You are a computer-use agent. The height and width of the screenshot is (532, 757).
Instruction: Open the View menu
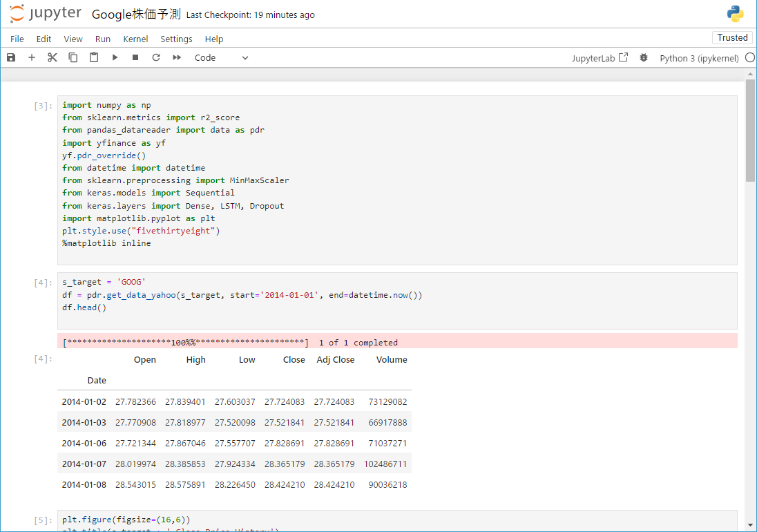pyautogui.click(x=73, y=39)
